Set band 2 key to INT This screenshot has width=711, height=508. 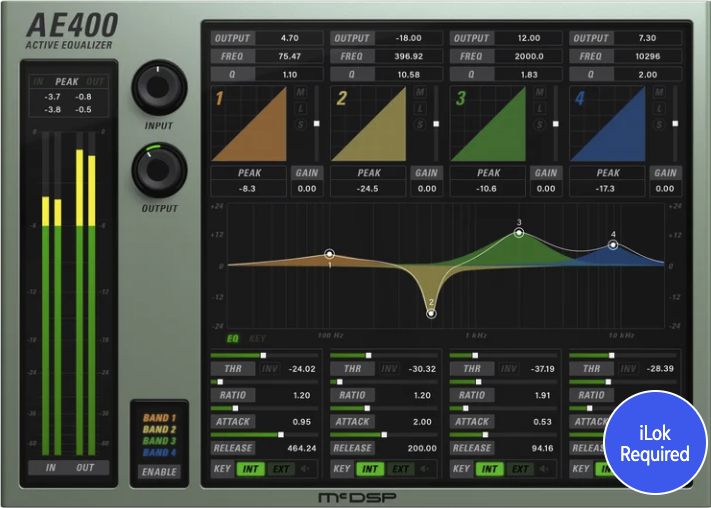370,469
